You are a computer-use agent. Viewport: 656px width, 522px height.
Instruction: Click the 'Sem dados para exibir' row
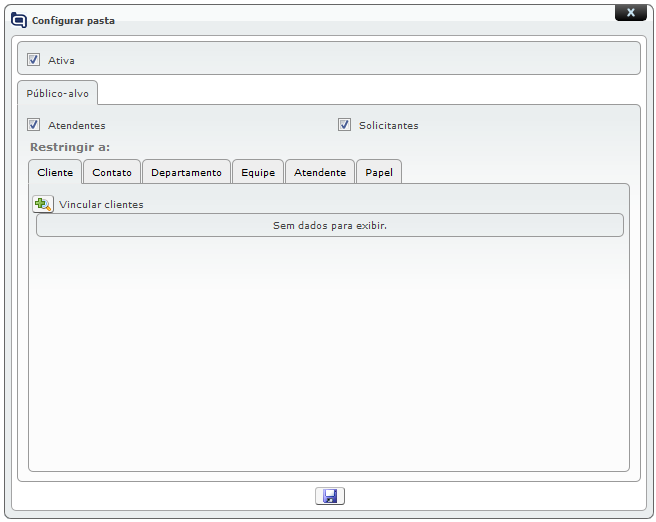tap(329, 225)
